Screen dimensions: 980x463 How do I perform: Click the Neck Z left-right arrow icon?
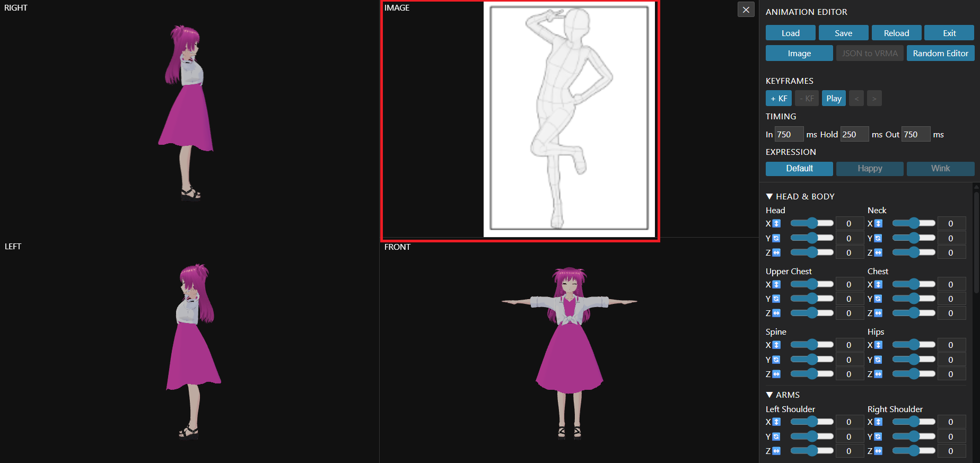tap(878, 252)
